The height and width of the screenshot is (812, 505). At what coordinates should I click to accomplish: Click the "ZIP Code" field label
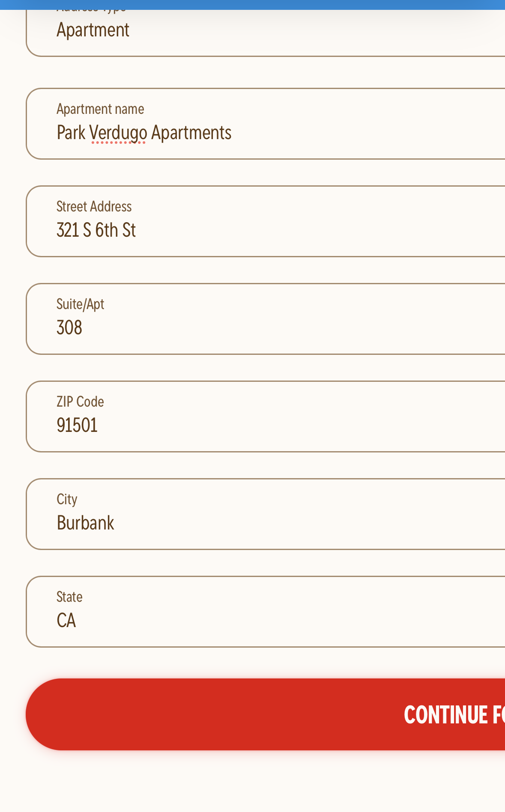(x=80, y=402)
